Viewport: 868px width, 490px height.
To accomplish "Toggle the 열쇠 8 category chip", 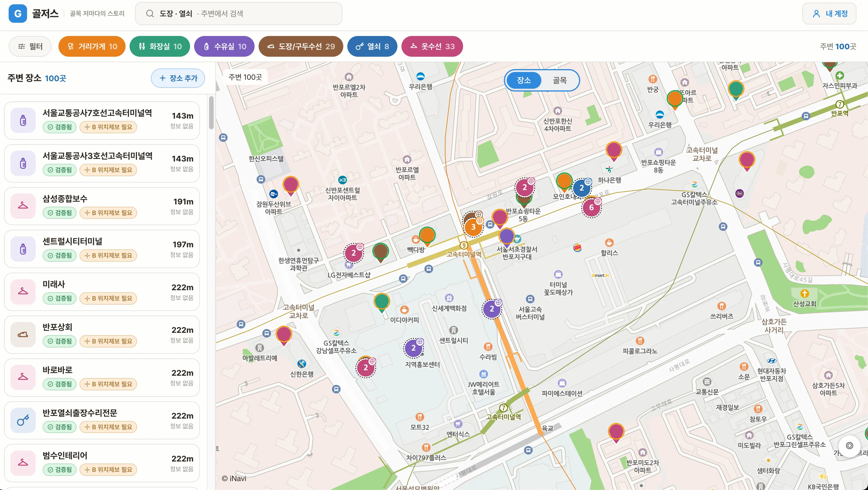I will click(372, 46).
